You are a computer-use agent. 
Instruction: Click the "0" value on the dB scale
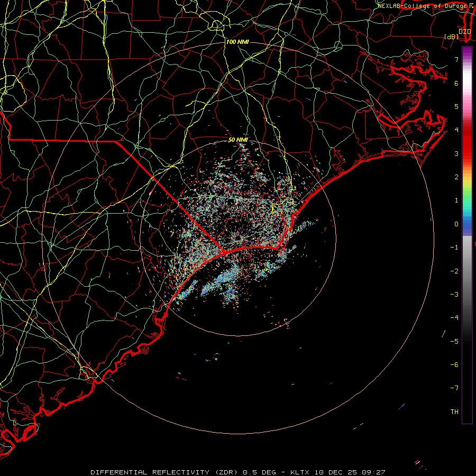pyautogui.click(x=456, y=224)
